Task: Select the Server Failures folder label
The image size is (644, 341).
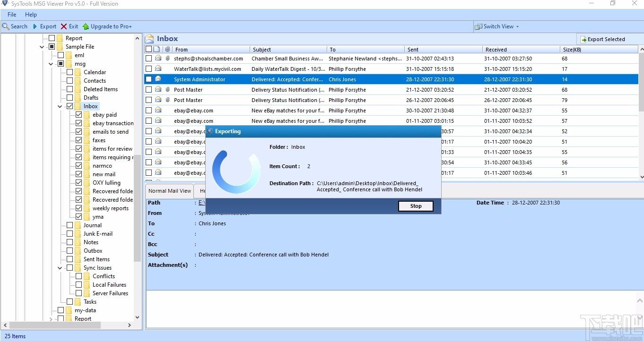Action: 110,293
